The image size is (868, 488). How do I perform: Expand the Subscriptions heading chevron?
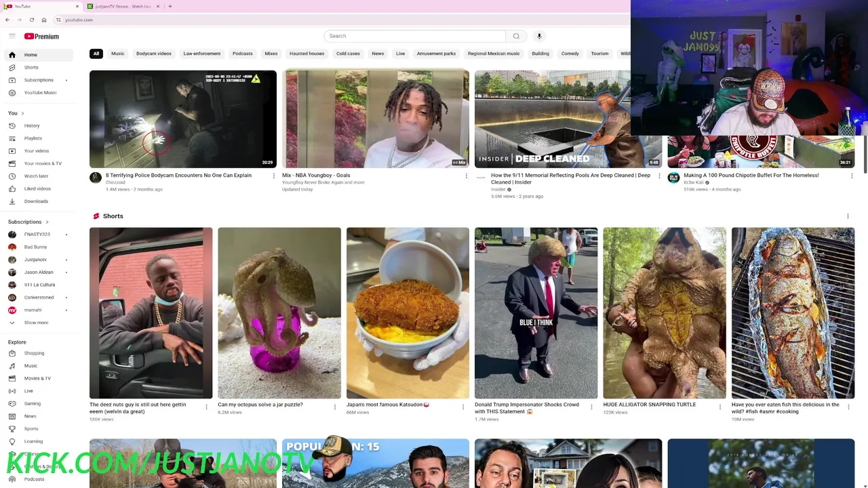tap(47, 222)
